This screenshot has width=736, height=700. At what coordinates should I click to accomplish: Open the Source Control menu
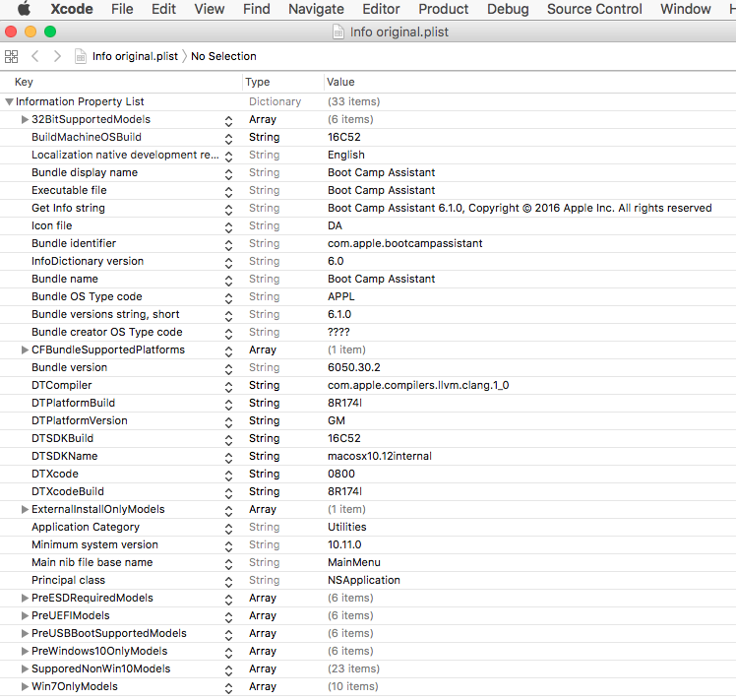594,9
